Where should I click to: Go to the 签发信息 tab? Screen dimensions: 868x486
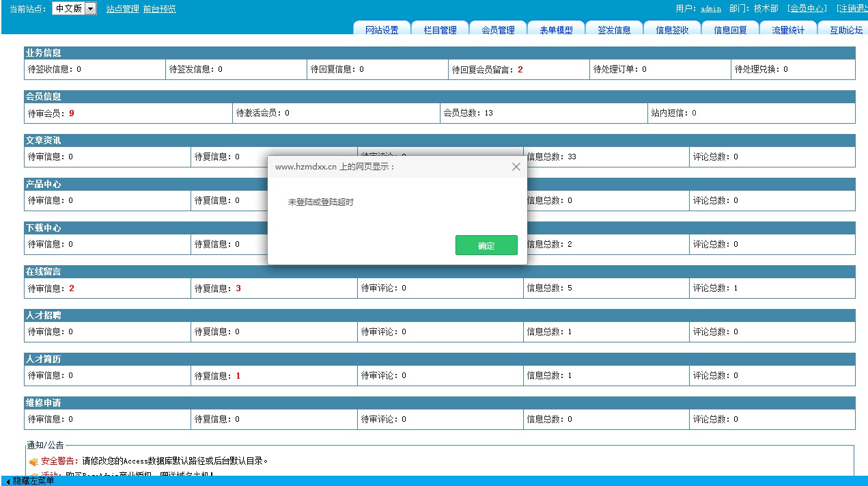pyautogui.click(x=614, y=30)
